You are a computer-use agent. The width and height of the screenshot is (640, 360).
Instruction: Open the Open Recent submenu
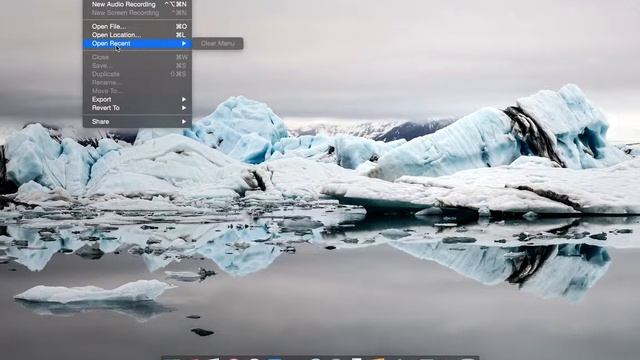click(137, 43)
